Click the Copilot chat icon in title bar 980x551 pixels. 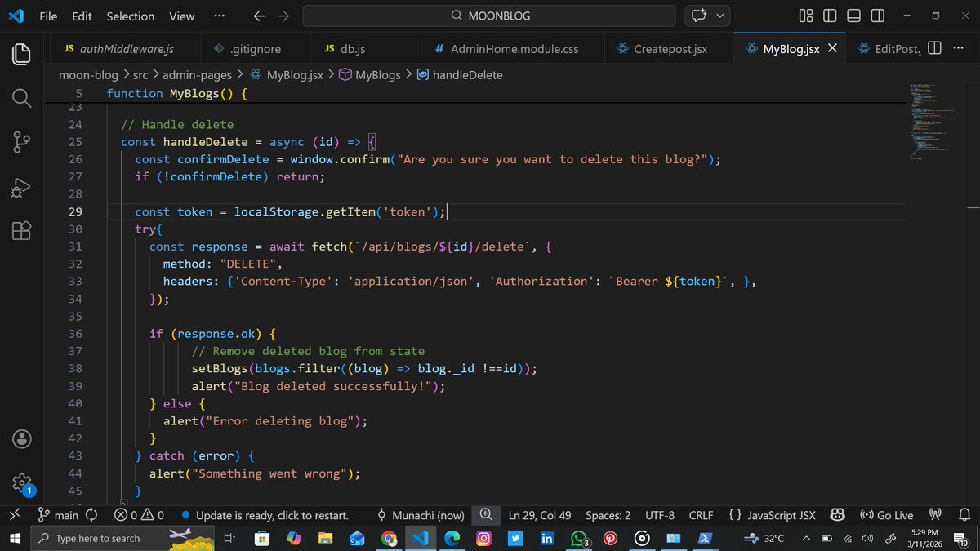click(x=698, y=16)
